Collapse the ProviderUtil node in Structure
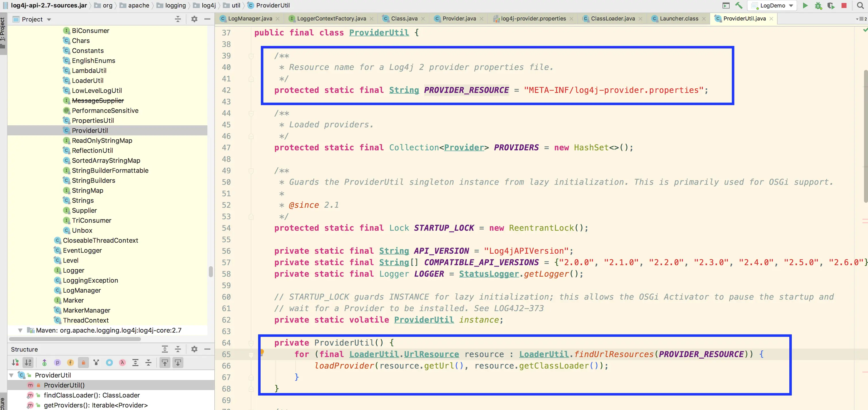This screenshot has height=410, width=868. click(x=11, y=375)
